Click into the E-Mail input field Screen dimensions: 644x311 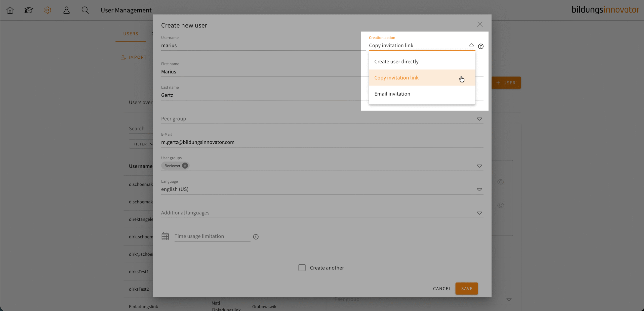tap(322, 142)
